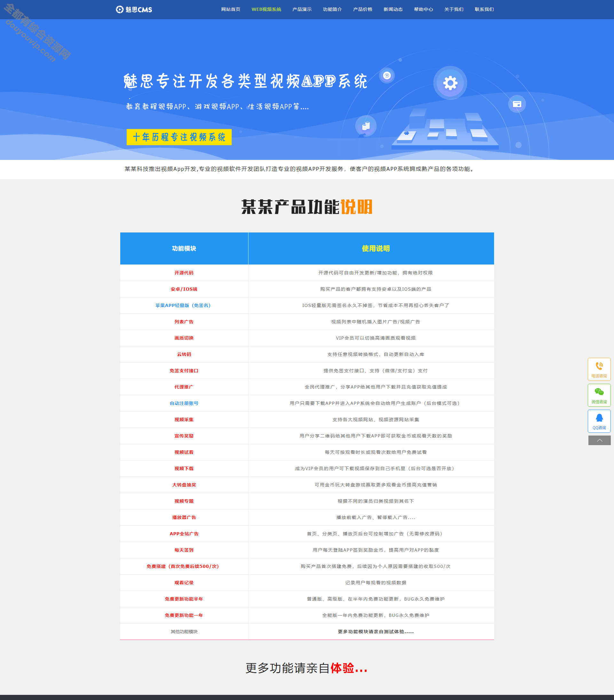Select the 云转码 row label
The image size is (614, 700).
point(184,354)
